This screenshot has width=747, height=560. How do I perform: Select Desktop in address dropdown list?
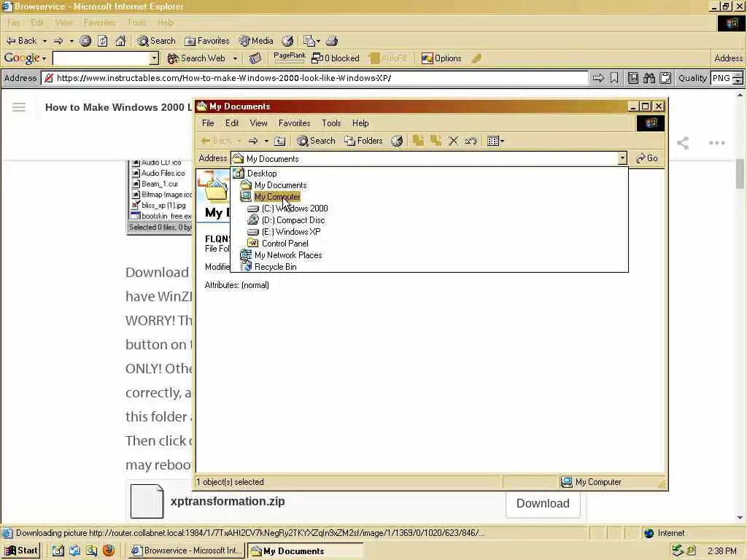pyautogui.click(x=262, y=174)
